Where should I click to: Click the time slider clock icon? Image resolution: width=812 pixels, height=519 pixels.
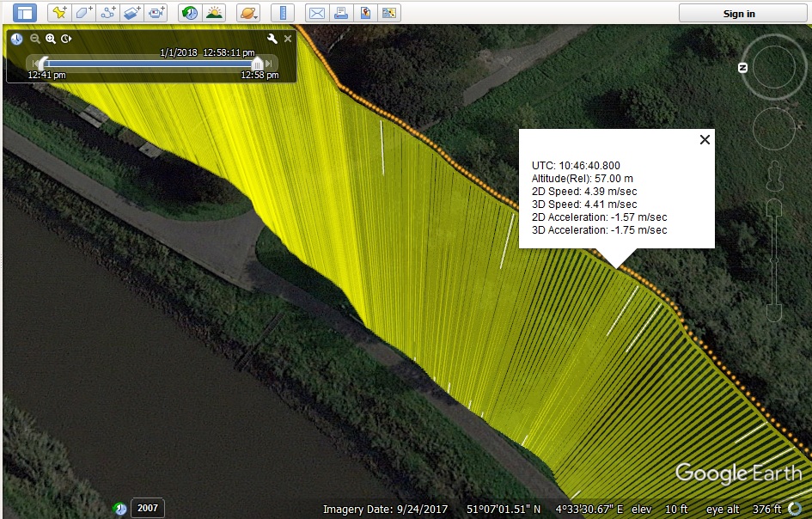[x=16, y=39]
